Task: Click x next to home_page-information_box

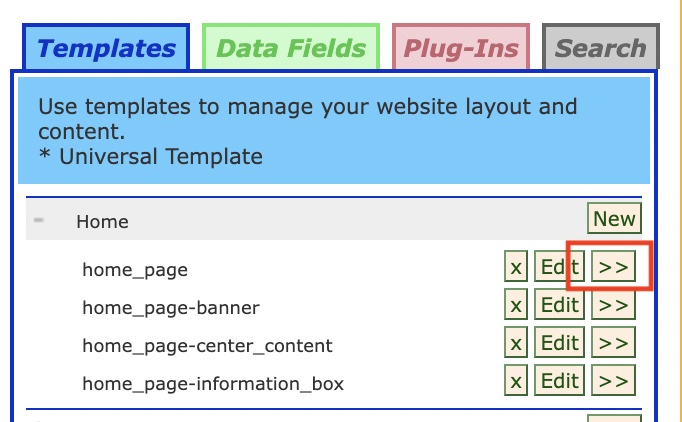Action: pos(515,381)
